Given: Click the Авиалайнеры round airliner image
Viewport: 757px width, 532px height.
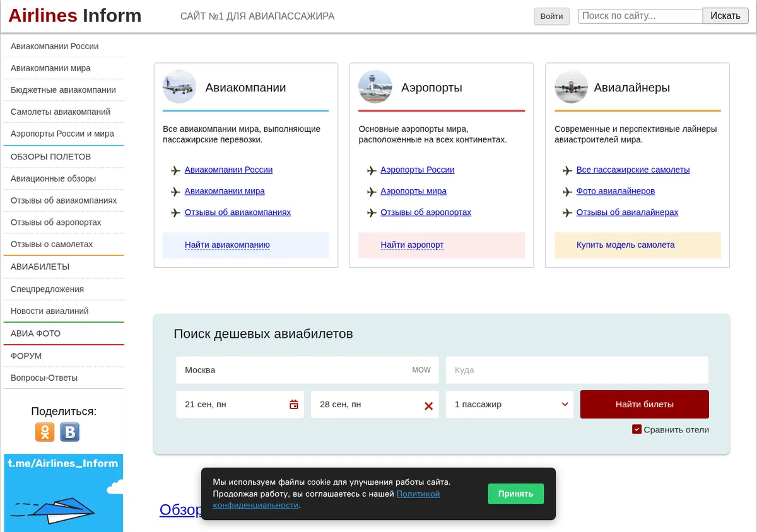Looking at the screenshot, I should pyautogui.click(x=572, y=87).
